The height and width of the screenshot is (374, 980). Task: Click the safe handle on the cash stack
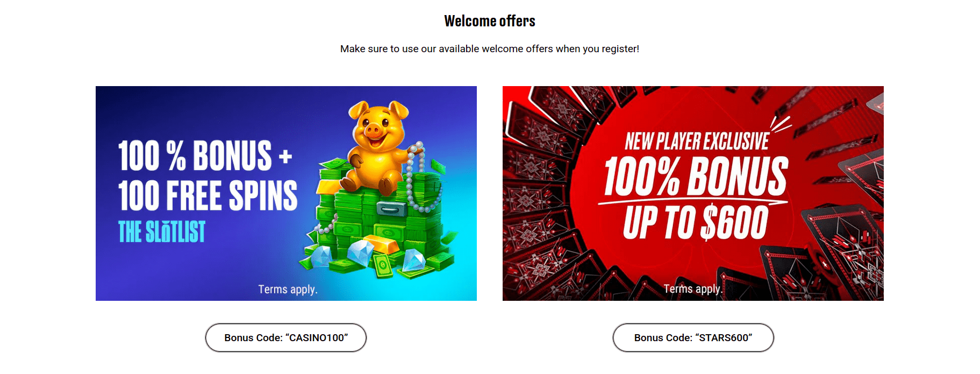click(x=389, y=208)
